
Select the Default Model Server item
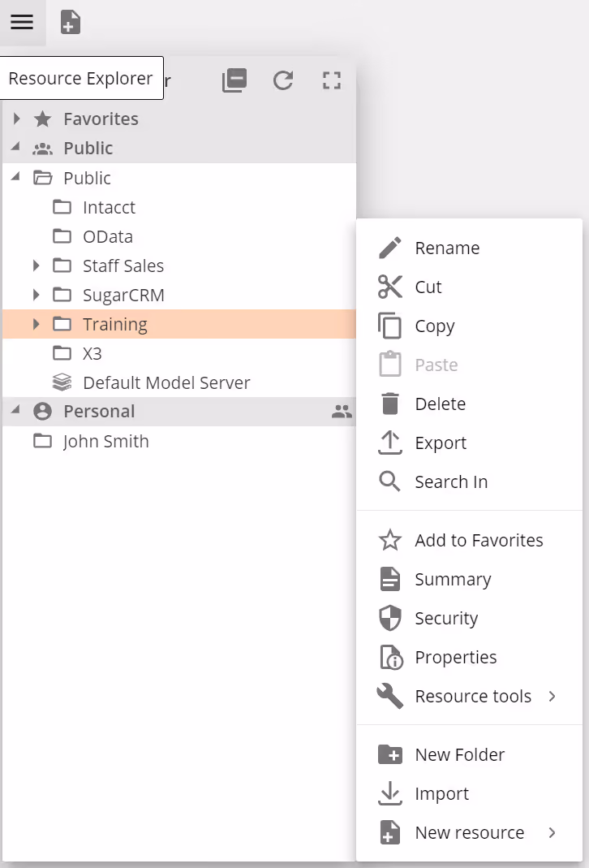tap(166, 382)
